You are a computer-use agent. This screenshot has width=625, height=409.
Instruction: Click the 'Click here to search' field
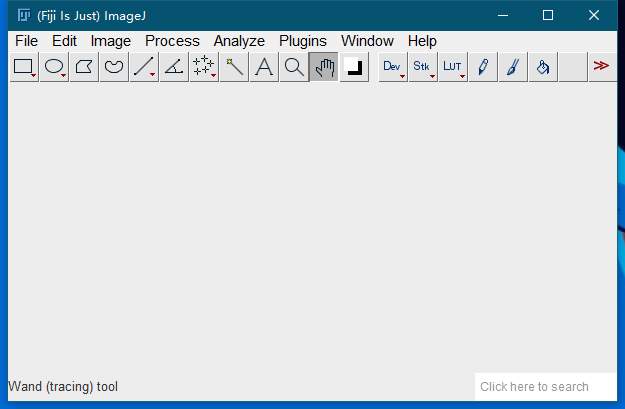[545, 387]
